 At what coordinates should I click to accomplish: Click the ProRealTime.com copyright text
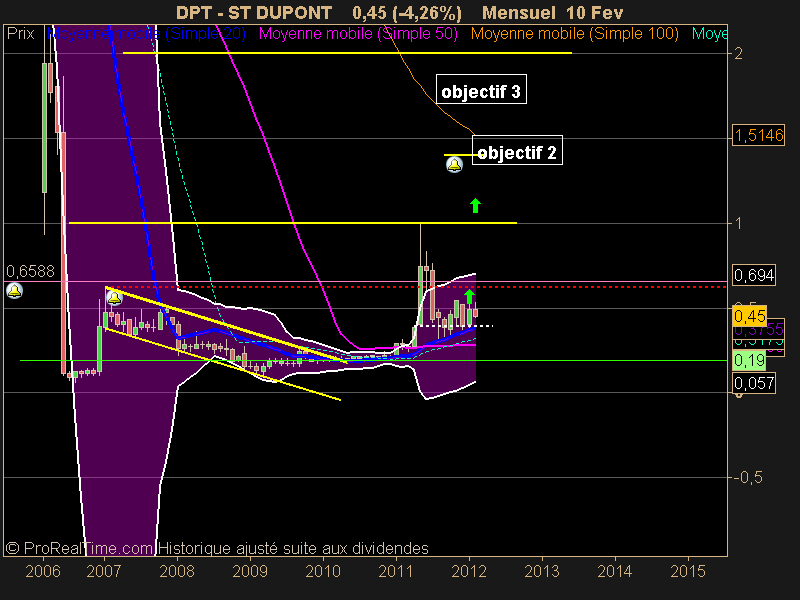(x=79, y=548)
